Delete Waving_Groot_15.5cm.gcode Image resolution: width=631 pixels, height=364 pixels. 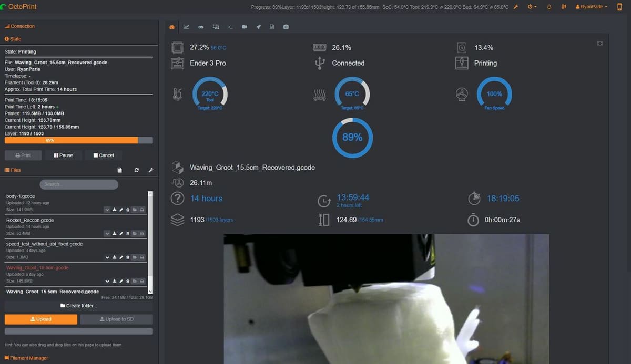(x=127, y=281)
